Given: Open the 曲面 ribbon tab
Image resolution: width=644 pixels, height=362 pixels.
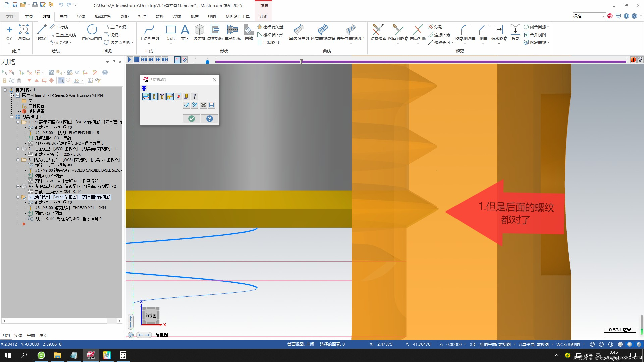Looking at the screenshot, I should (x=63, y=16).
